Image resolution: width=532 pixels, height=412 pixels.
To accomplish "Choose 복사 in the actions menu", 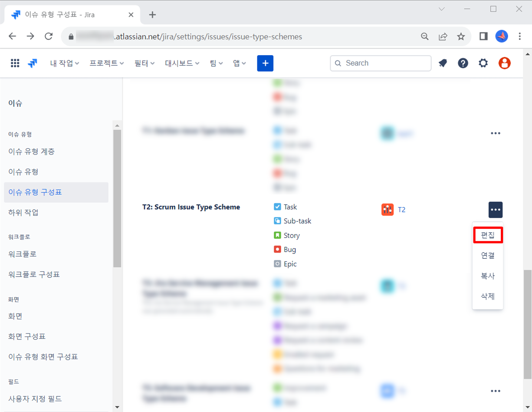I will pyautogui.click(x=488, y=276).
